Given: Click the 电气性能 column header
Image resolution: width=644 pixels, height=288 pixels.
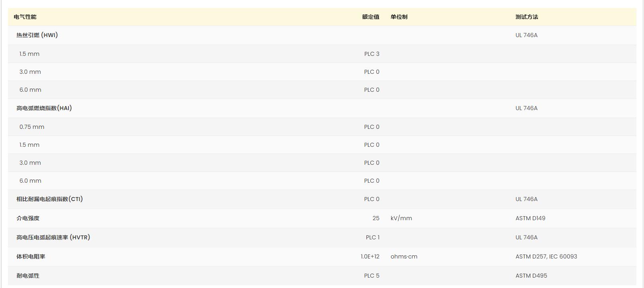Looking at the screenshot, I should pos(25,17).
